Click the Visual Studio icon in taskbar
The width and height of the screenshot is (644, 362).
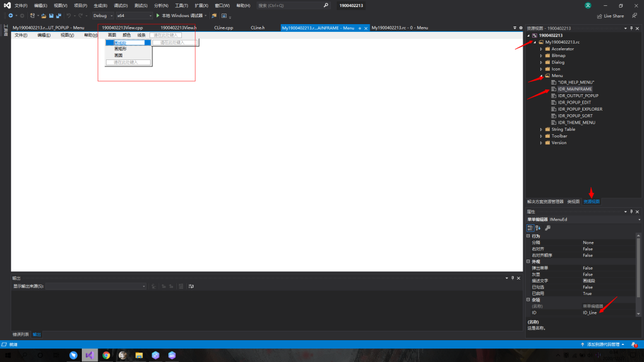pos(89,356)
